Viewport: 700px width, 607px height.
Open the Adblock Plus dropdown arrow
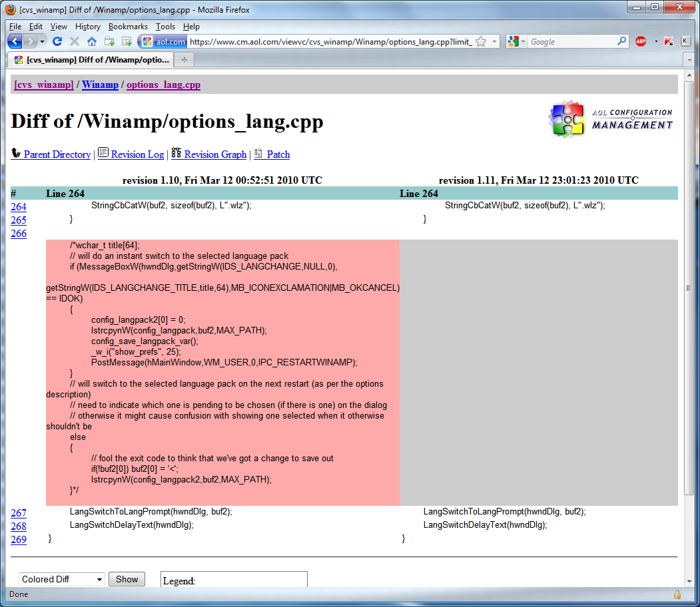click(x=656, y=41)
